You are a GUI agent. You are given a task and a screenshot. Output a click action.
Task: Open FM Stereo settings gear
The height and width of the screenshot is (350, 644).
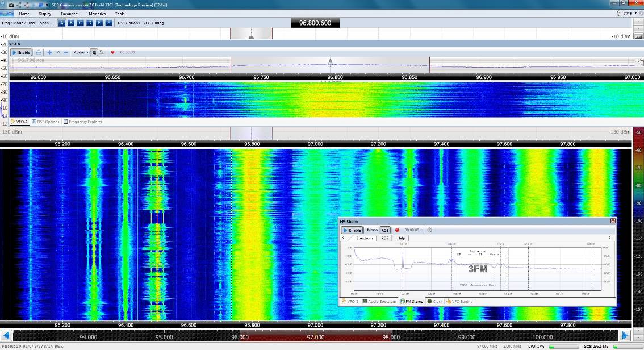[430, 230]
